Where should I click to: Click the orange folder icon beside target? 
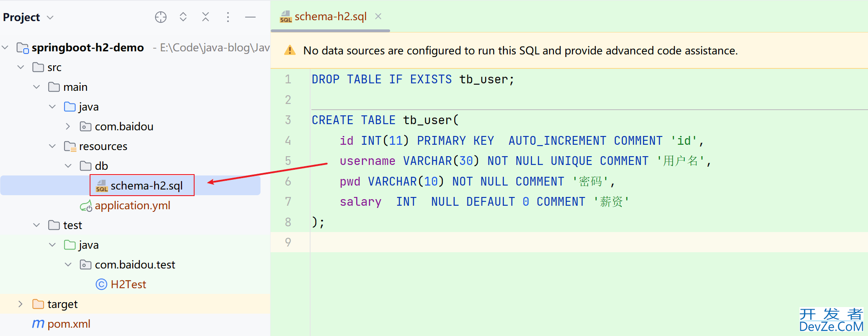38,304
